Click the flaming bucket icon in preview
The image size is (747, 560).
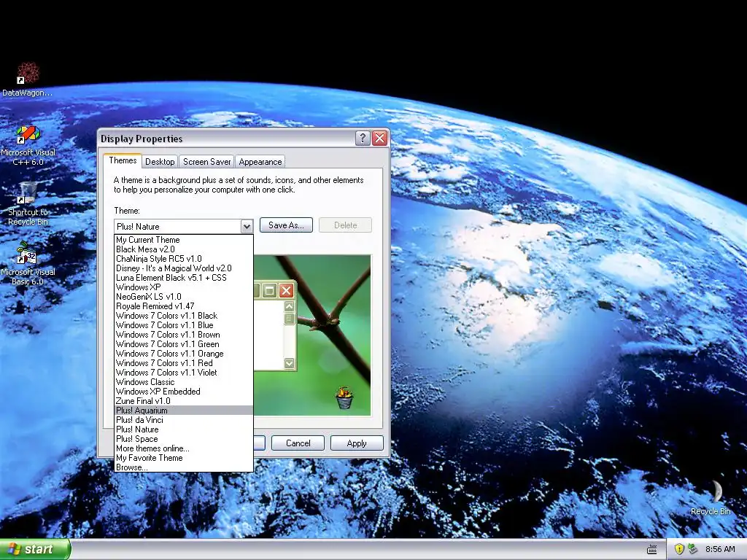[x=344, y=398]
